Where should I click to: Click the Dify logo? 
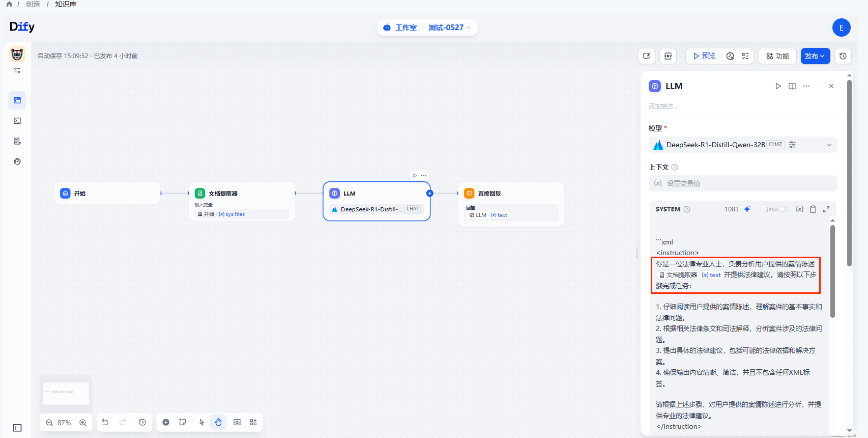click(22, 27)
